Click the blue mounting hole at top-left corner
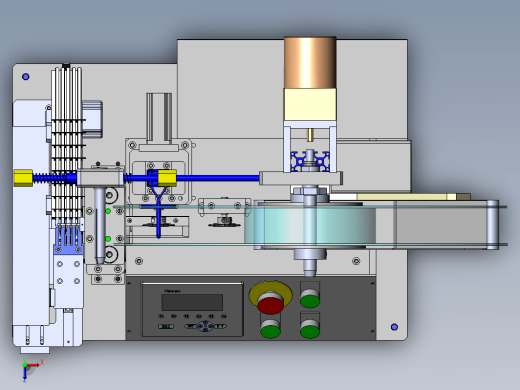Viewport: 520px width, 390px height. click(26, 77)
